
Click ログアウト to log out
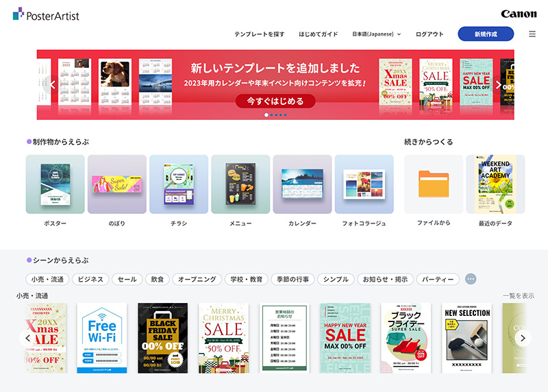point(429,34)
